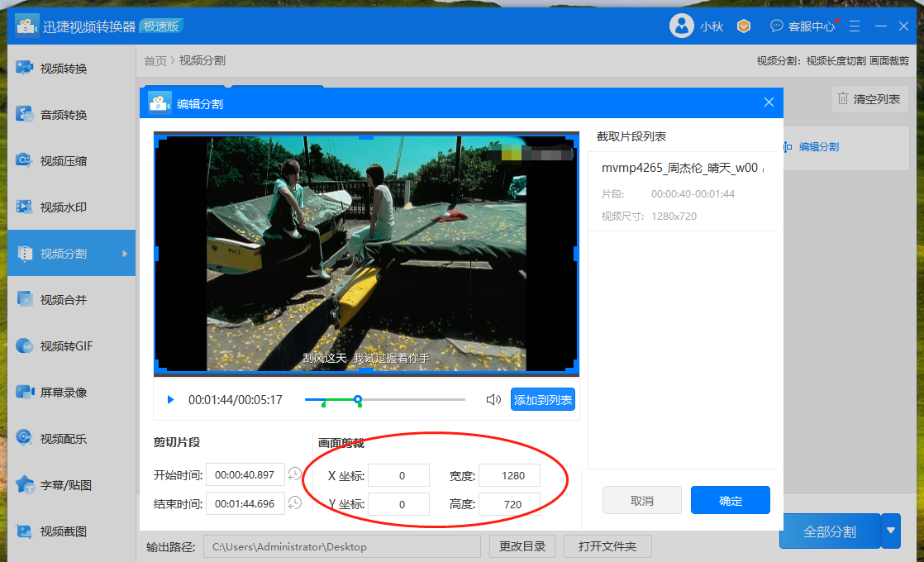This screenshot has width=924, height=562.
Task: Click the X 坐标 input field
Action: 399,475
